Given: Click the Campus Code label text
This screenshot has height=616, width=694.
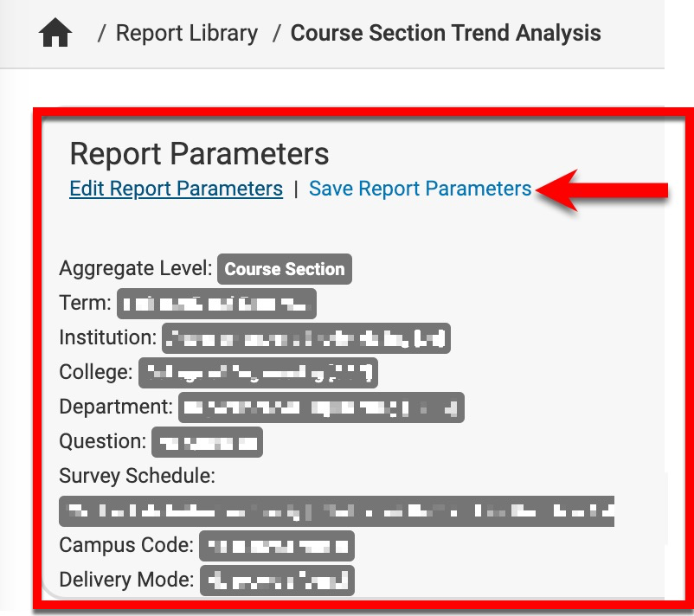Looking at the screenshot, I should (126, 545).
